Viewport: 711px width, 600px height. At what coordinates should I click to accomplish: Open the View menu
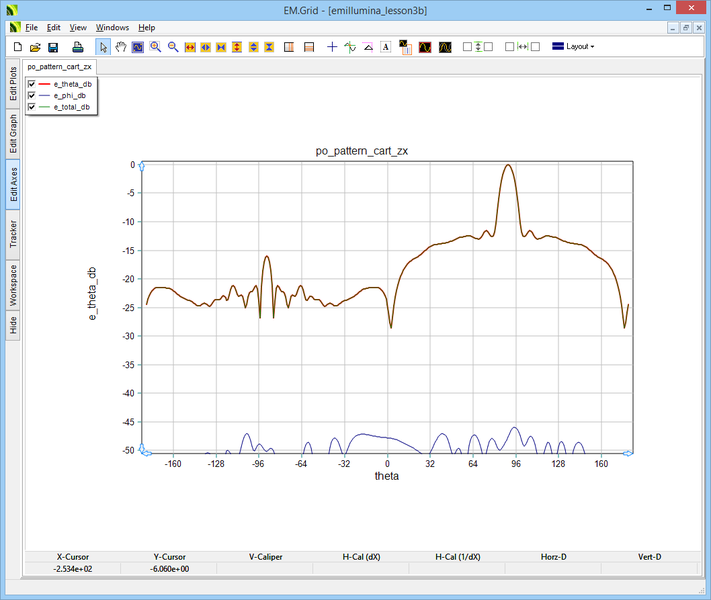point(78,28)
